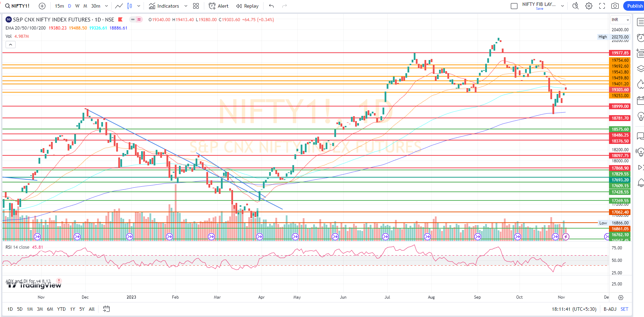The height and width of the screenshot is (317, 644).
Task: Click the 17693.20 teal price label
Action: (620, 180)
